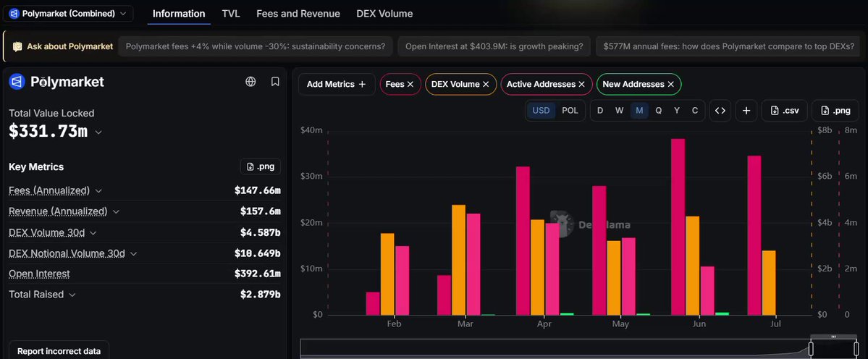The height and width of the screenshot is (359, 868).
Task: Click the $2.879b Total Raised value
Action: tap(260, 295)
